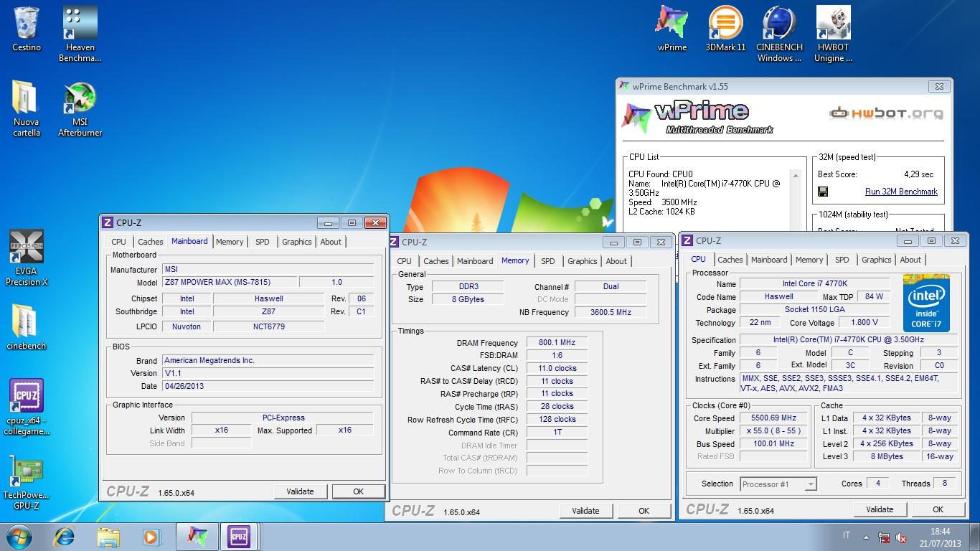Launch CINEBENCH Windows shortcut
The width and height of the screenshot is (980, 551).
[779, 34]
